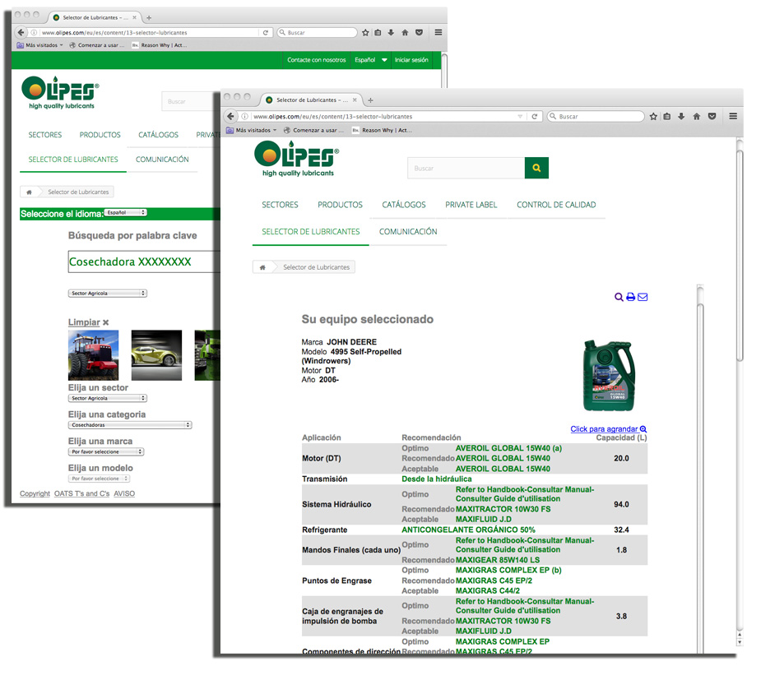The height and width of the screenshot is (694, 784).
Task: Click the ANTICONGELANTE ORGÁNICO 50% recommendation
Action: click(468, 530)
